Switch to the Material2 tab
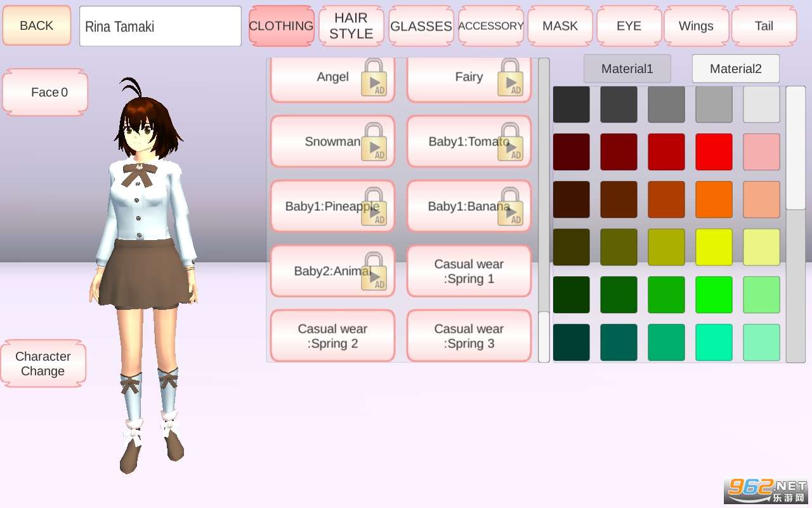 click(x=735, y=69)
